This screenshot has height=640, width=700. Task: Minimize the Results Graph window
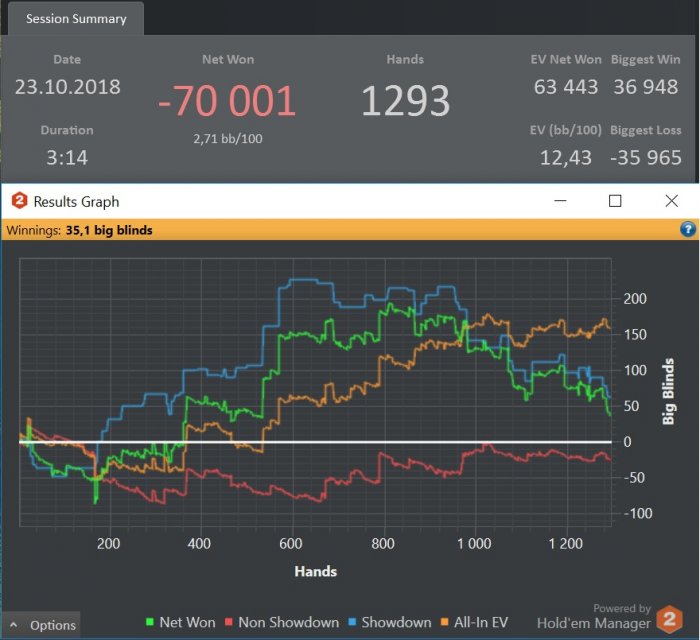(560, 201)
